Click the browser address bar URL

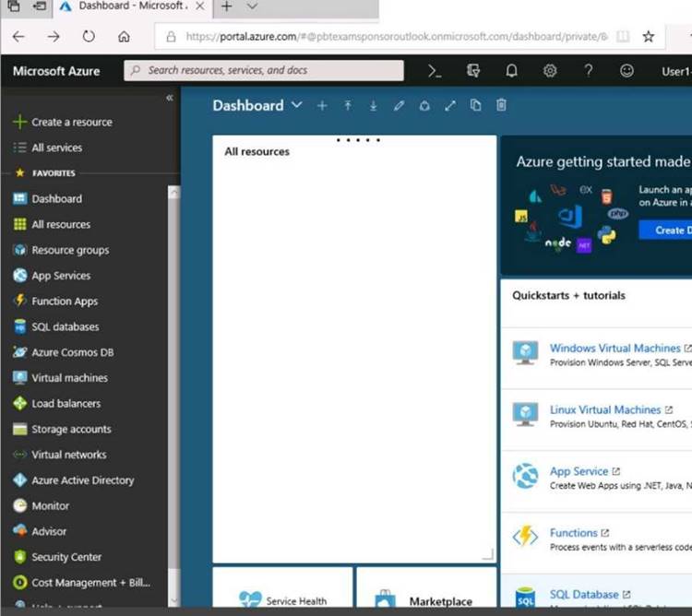397,37
